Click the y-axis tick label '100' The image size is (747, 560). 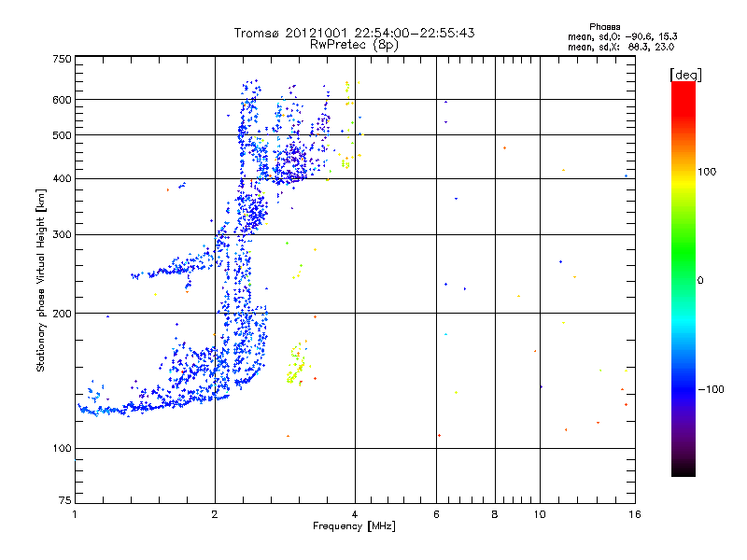[x=62, y=448]
